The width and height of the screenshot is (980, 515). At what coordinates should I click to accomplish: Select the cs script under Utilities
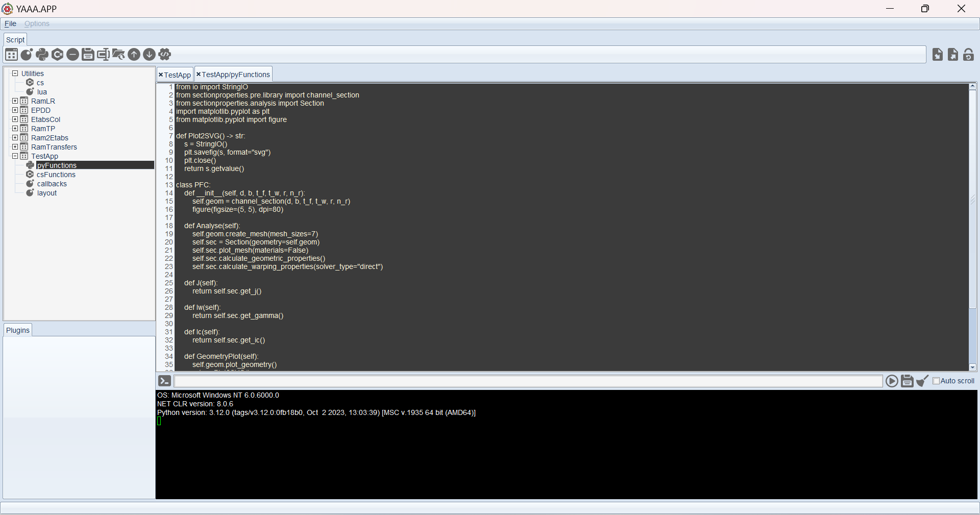[40, 83]
